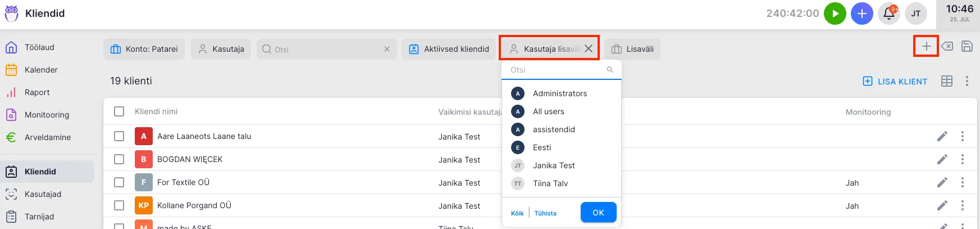Image resolution: width=980 pixels, height=229 pixels.
Task: Open Arveldamine from the sidebar
Action: point(47,137)
